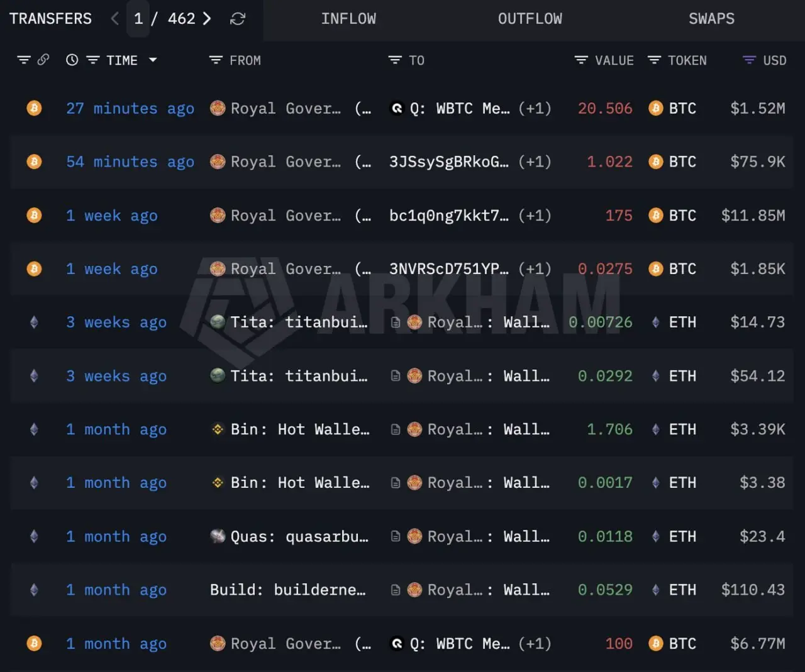Open the transaction link column icon
This screenshot has width=805, height=672.
pyautogui.click(x=43, y=60)
